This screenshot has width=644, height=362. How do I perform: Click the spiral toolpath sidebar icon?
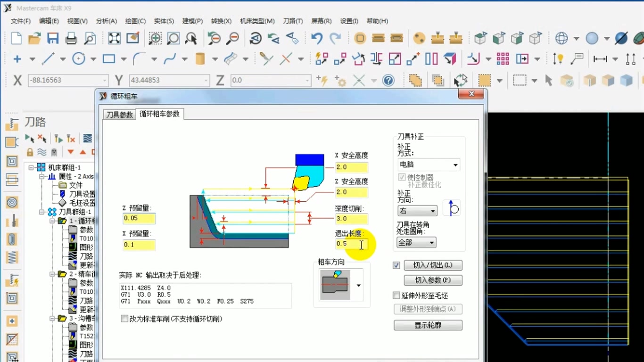tap(12, 202)
